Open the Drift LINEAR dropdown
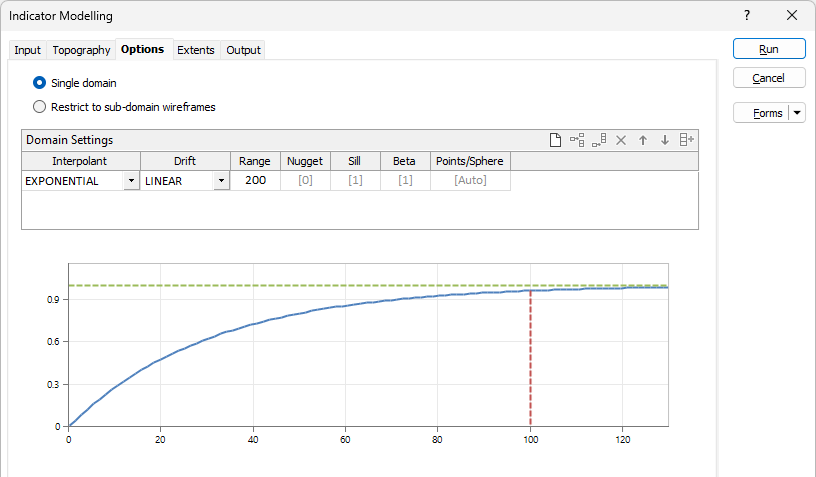Image resolution: width=816 pixels, height=477 pixels. [x=221, y=181]
